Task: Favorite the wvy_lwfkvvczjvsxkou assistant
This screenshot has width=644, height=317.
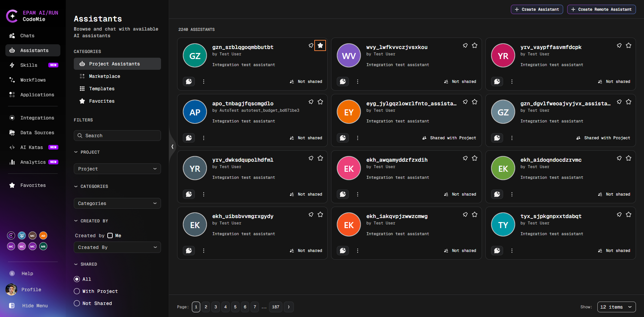Action: (475, 45)
